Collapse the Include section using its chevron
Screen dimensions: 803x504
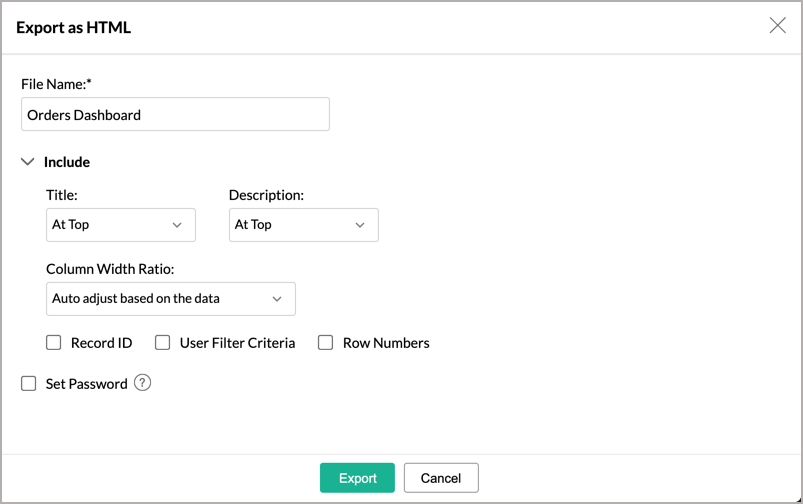click(x=28, y=162)
